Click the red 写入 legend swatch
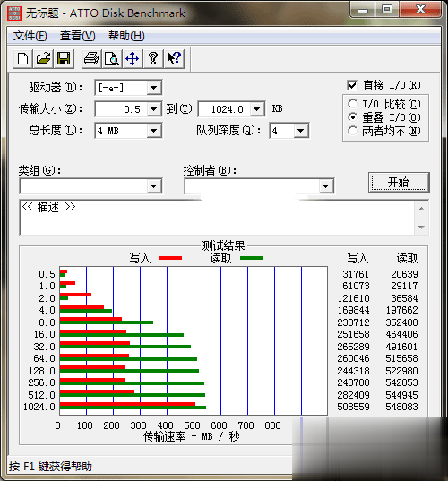 [170, 258]
